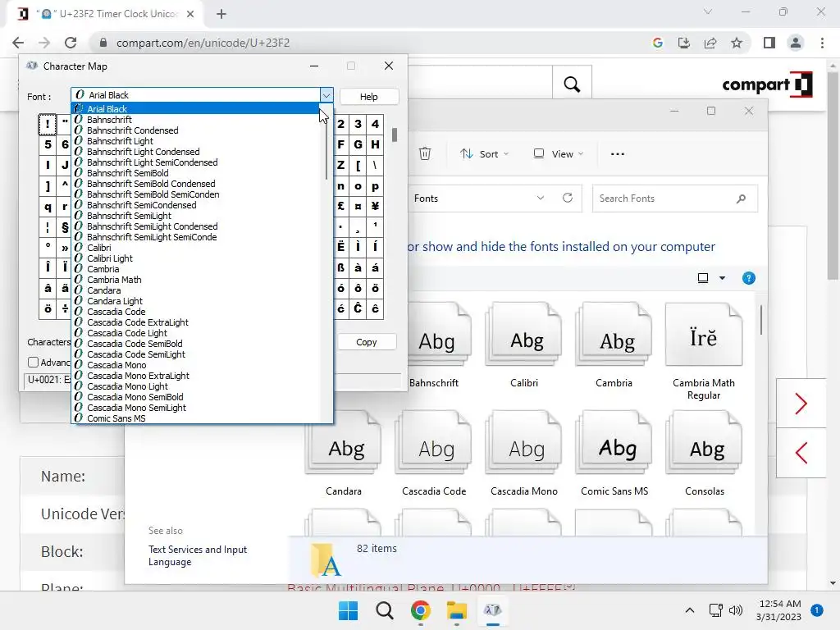
Task: Open the view layout options arrow
Action: (722, 278)
